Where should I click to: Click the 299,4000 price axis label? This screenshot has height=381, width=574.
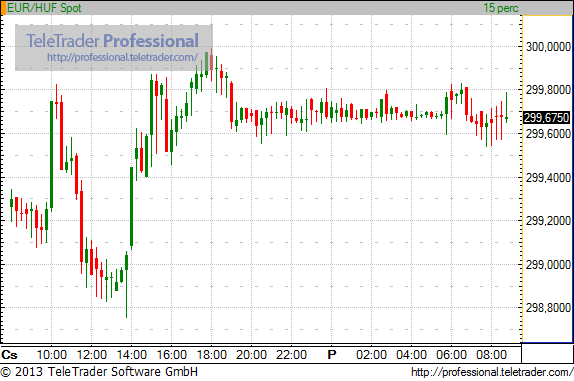548,178
